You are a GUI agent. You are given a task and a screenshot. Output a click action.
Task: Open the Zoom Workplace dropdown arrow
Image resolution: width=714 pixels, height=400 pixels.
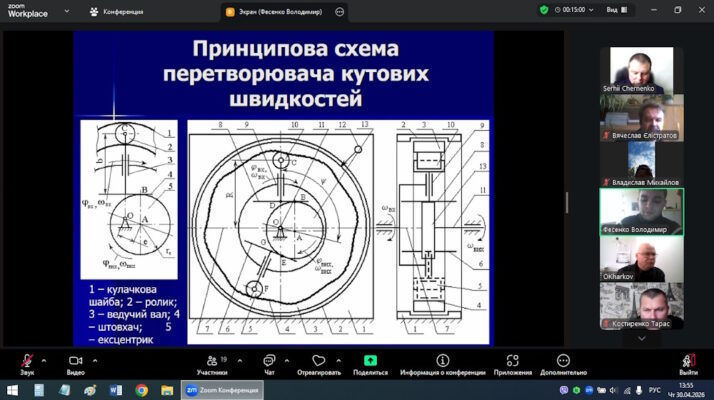click(67, 11)
